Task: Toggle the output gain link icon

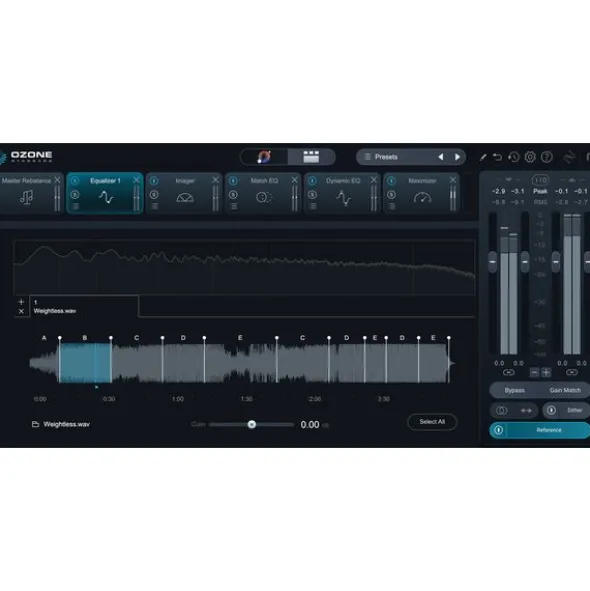Action: coord(572,372)
